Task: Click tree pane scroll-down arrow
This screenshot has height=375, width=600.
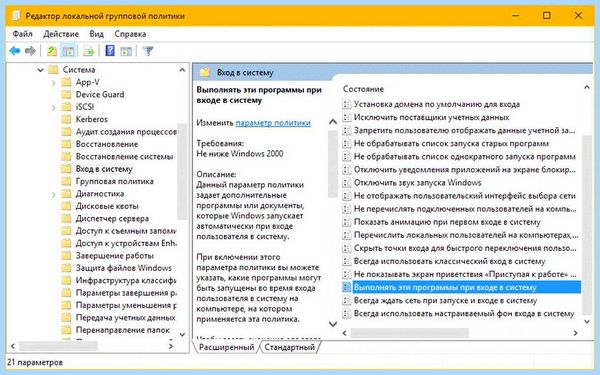Action: point(182,334)
